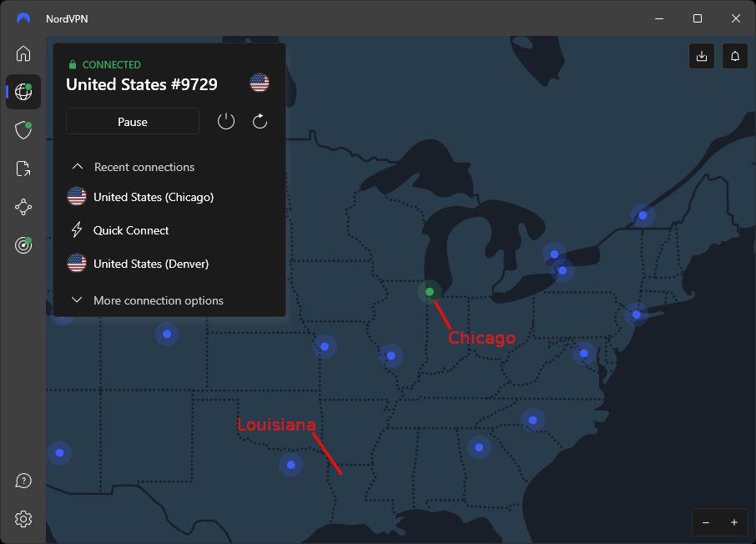
Task: Open the Meshnet sidebar icon
Action: pos(23,208)
